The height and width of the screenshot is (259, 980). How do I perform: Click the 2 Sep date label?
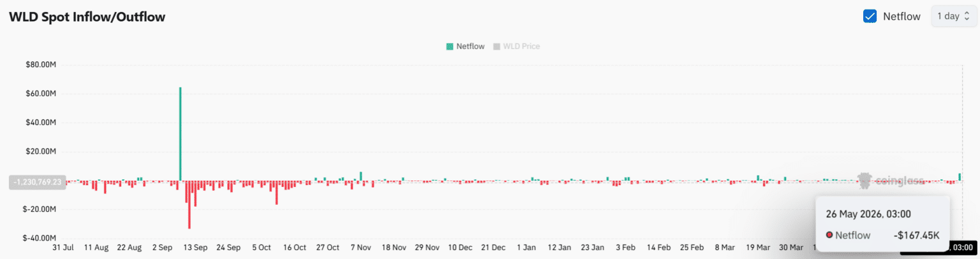(x=163, y=248)
